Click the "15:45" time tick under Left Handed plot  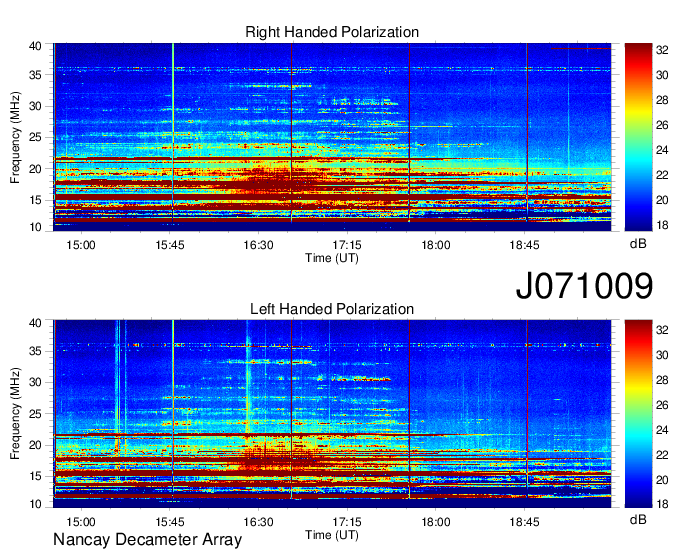pos(170,522)
